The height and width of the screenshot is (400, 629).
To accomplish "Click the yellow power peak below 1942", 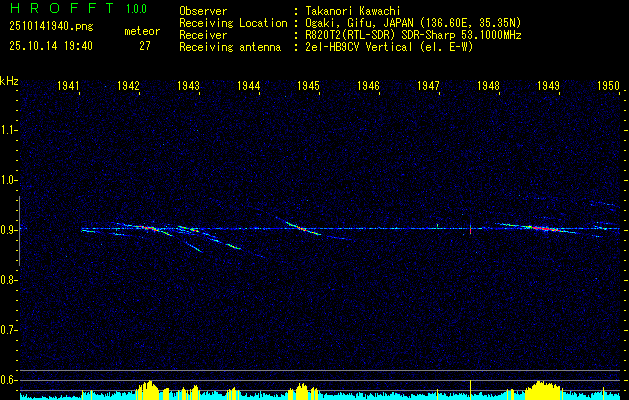I will [x=148, y=388].
